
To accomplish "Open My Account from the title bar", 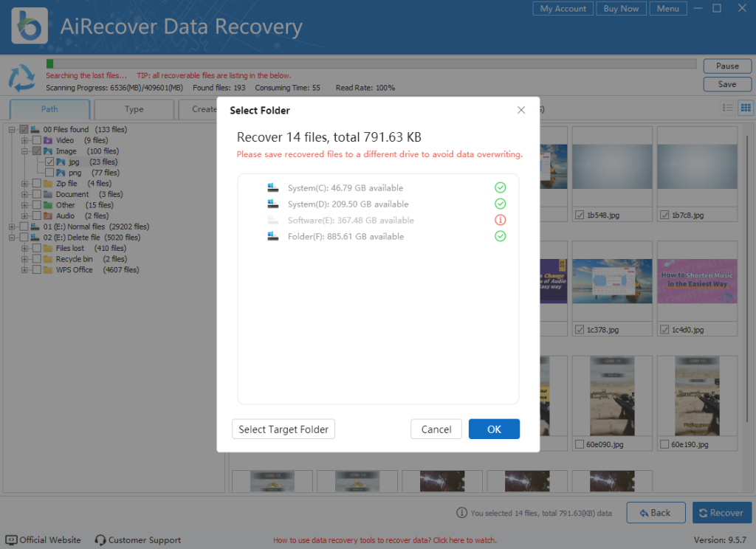I will point(563,9).
